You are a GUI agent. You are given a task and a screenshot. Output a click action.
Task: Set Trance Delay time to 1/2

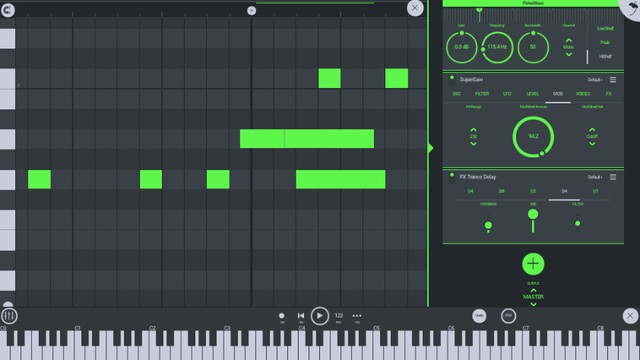pyautogui.click(x=533, y=191)
